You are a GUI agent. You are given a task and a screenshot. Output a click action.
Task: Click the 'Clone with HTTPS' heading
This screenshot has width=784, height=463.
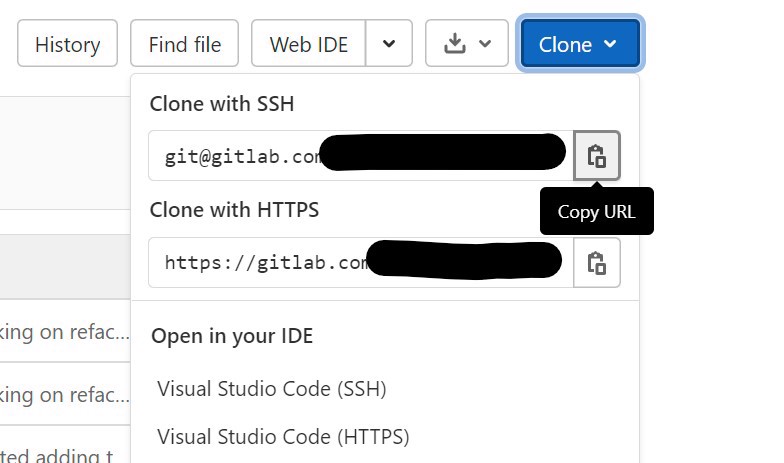tap(234, 210)
